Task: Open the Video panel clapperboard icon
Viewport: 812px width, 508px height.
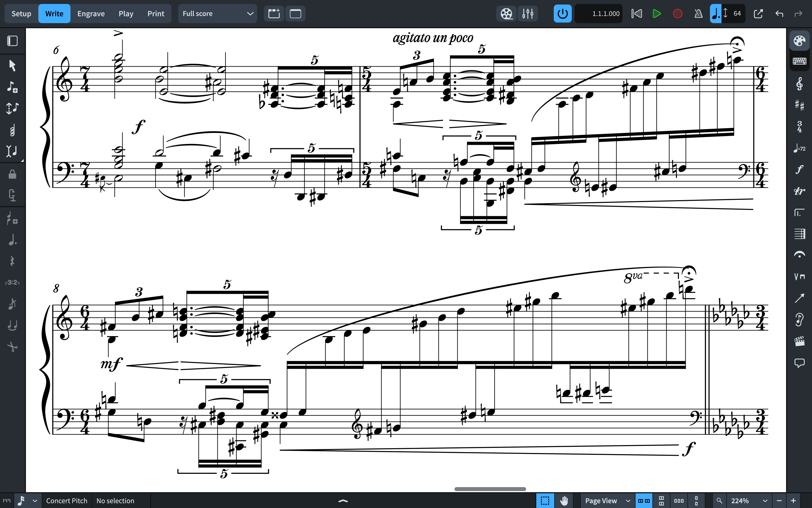Action: point(799,341)
